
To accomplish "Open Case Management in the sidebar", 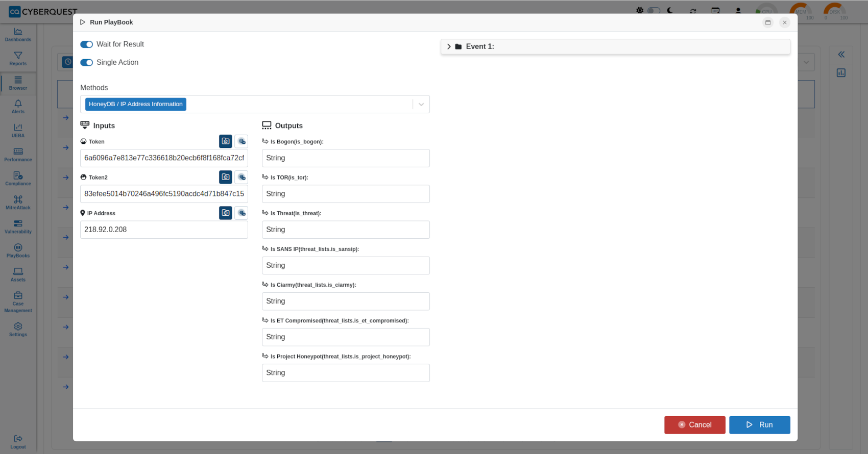I will tap(18, 302).
